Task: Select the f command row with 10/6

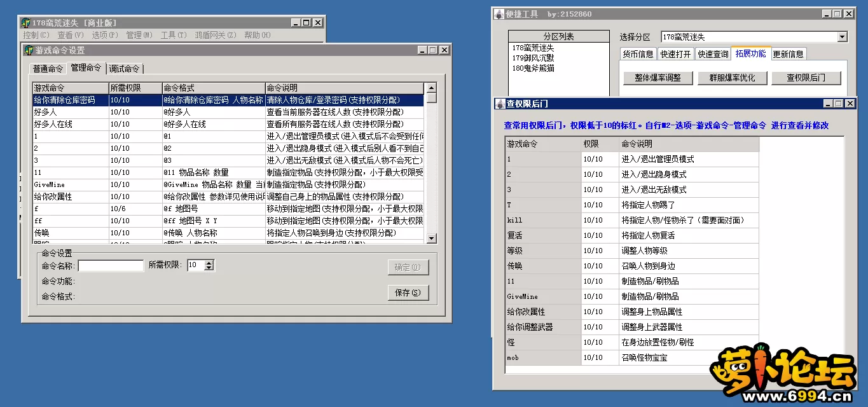Action: [x=228, y=209]
